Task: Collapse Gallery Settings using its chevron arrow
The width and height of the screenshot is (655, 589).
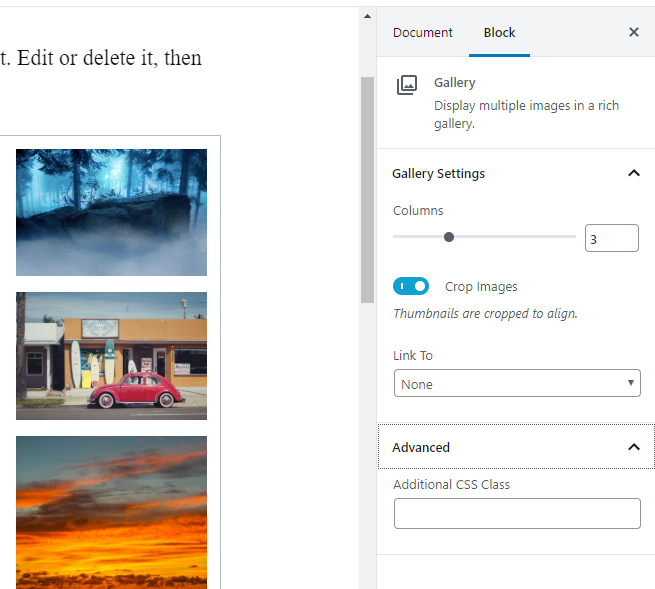Action: (x=633, y=173)
